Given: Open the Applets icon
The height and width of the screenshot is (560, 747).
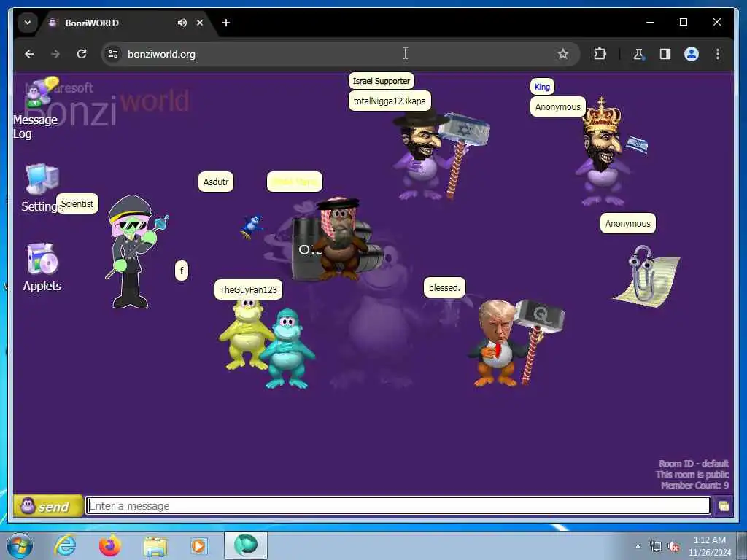Looking at the screenshot, I should (42, 259).
